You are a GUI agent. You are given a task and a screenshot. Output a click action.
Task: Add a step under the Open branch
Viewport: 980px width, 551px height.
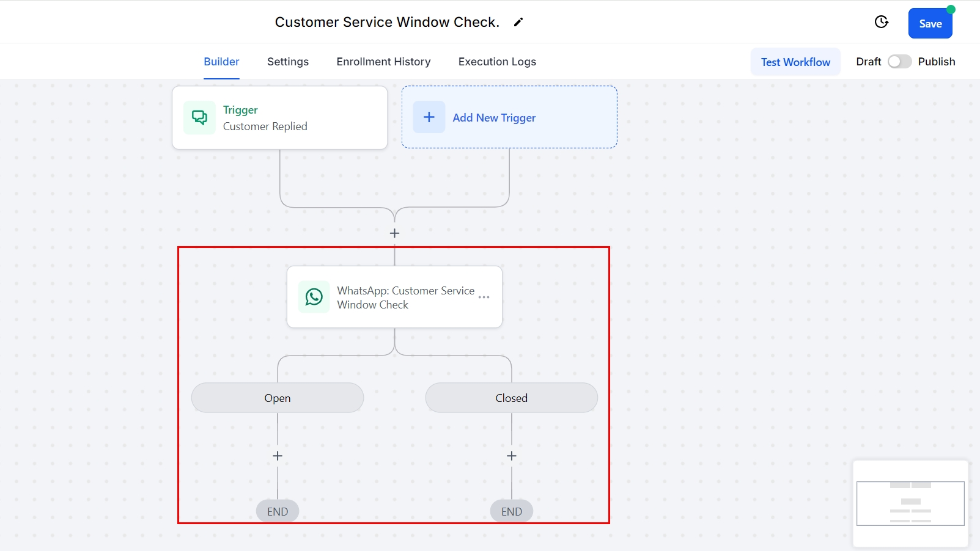pos(278,456)
